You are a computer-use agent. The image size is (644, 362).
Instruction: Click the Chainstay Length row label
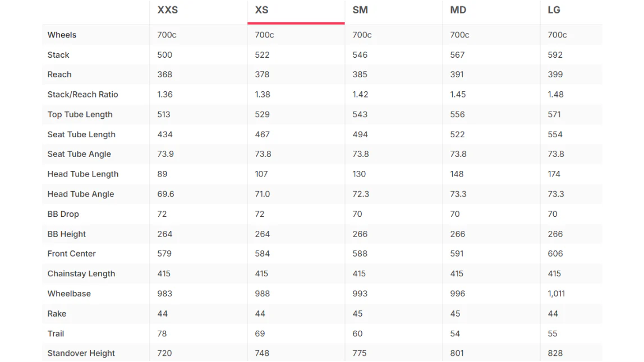tap(81, 274)
